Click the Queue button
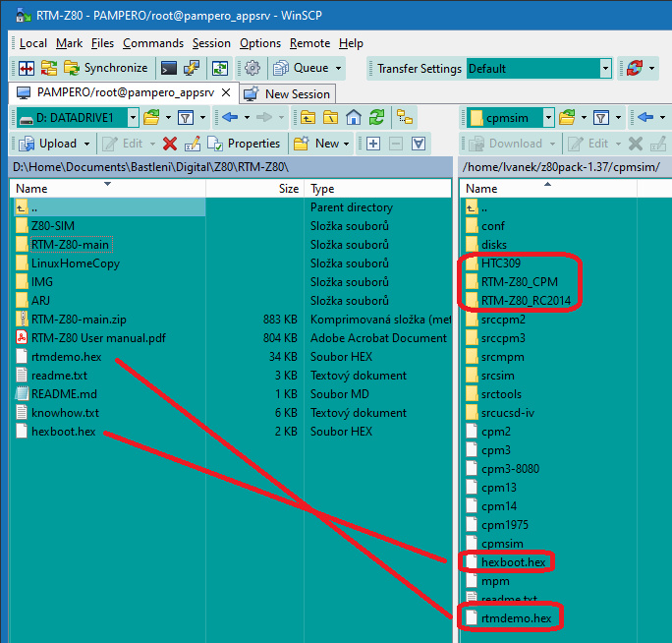 click(302, 68)
